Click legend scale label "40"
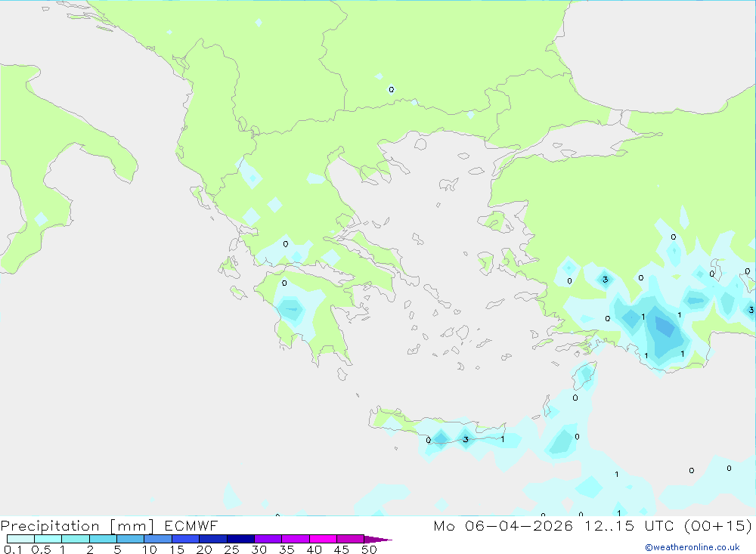This screenshot has width=756, height=554. (x=314, y=549)
